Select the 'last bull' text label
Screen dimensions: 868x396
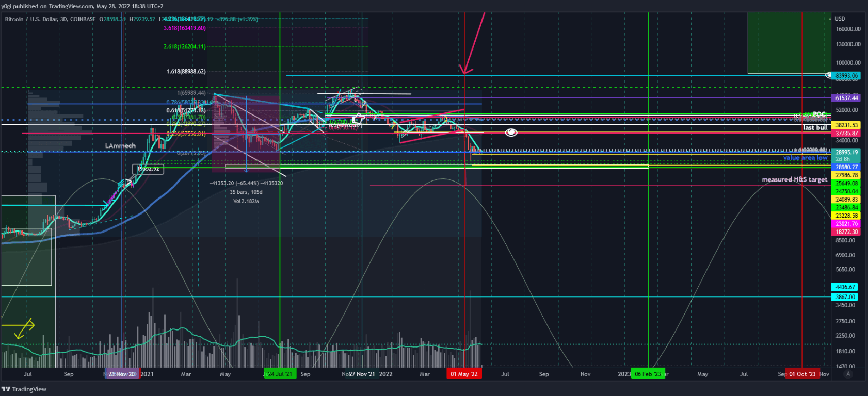(815, 127)
